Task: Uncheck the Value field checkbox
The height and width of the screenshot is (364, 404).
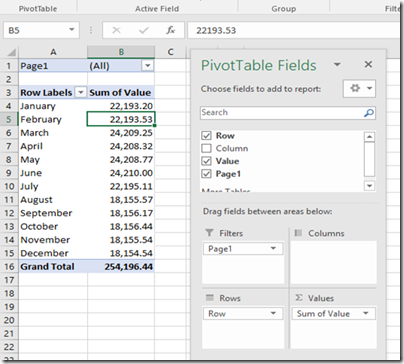Action: (x=207, y=161)
